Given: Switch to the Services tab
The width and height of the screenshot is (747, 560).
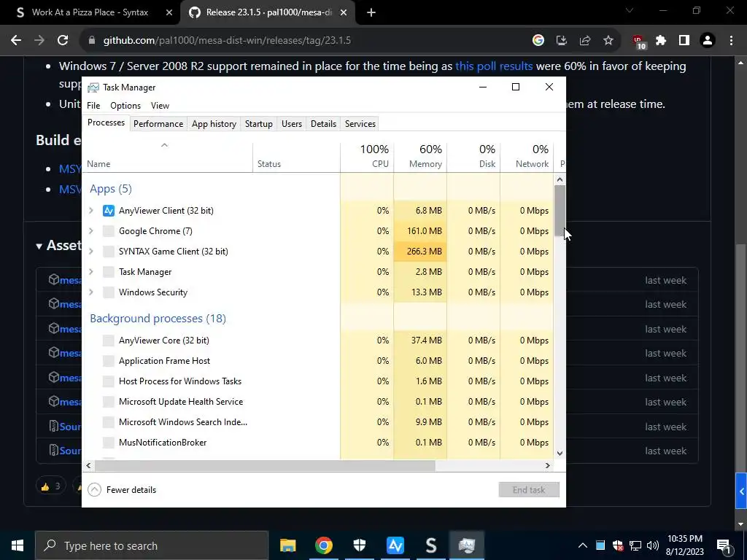Looking at the screenshot, I should (x=360, y=124).
